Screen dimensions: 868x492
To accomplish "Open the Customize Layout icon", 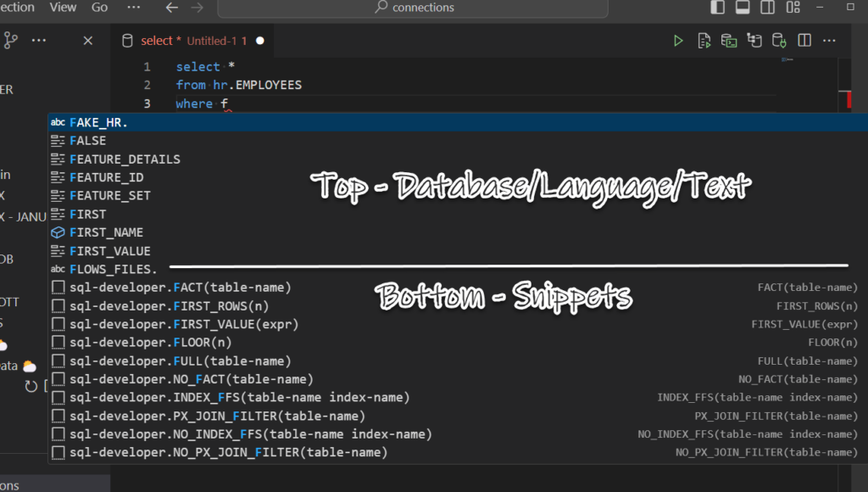I will (x=793, y=7).
